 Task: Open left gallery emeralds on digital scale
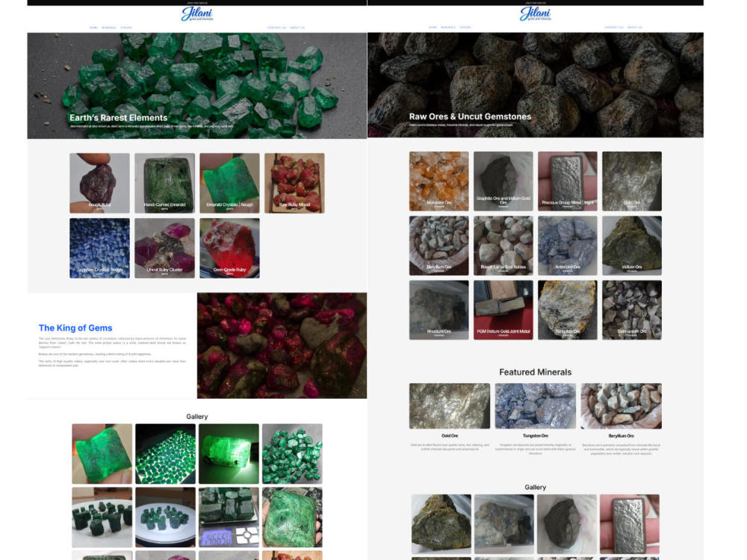(229, 517)
